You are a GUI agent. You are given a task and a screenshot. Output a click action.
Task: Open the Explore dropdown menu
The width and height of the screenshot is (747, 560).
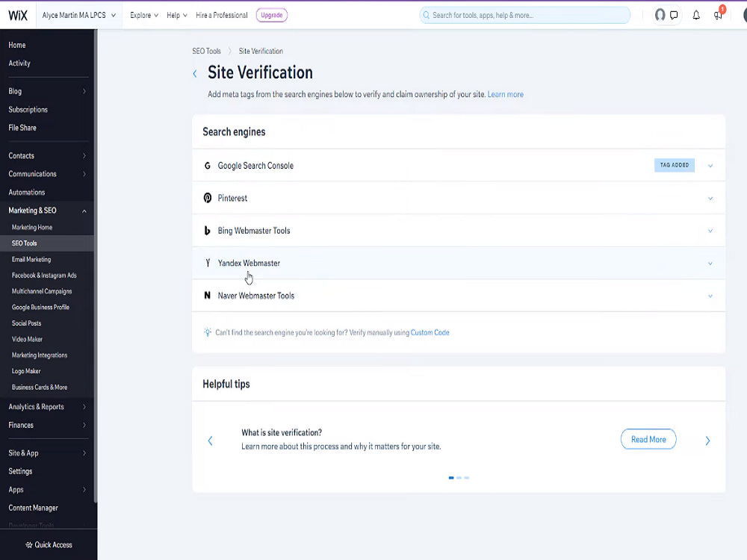coord(144,15)
